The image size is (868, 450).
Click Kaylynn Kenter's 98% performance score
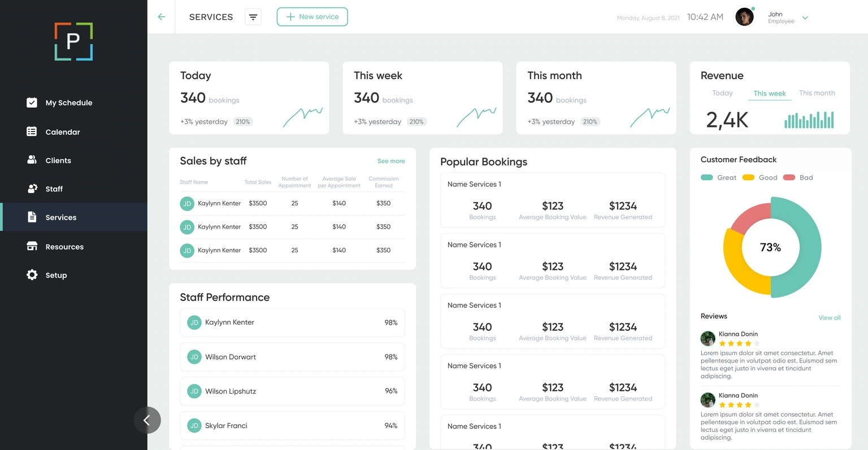(x=391, y=322)
